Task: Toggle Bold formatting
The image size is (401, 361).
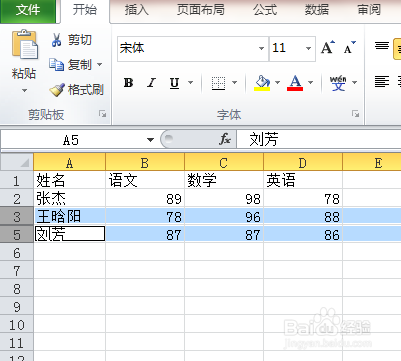Action: tap(128, 82)
